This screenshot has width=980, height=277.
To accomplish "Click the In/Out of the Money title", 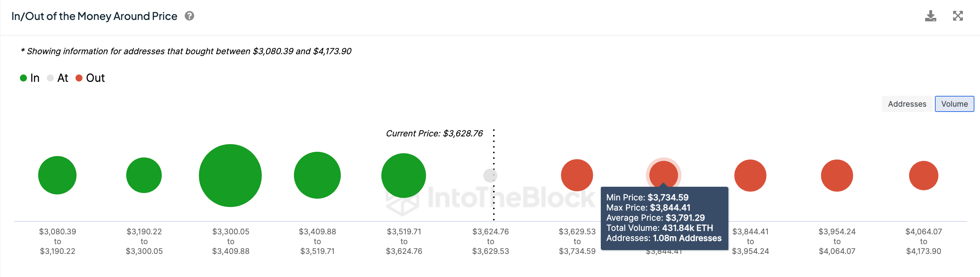I will coord(94,16).
